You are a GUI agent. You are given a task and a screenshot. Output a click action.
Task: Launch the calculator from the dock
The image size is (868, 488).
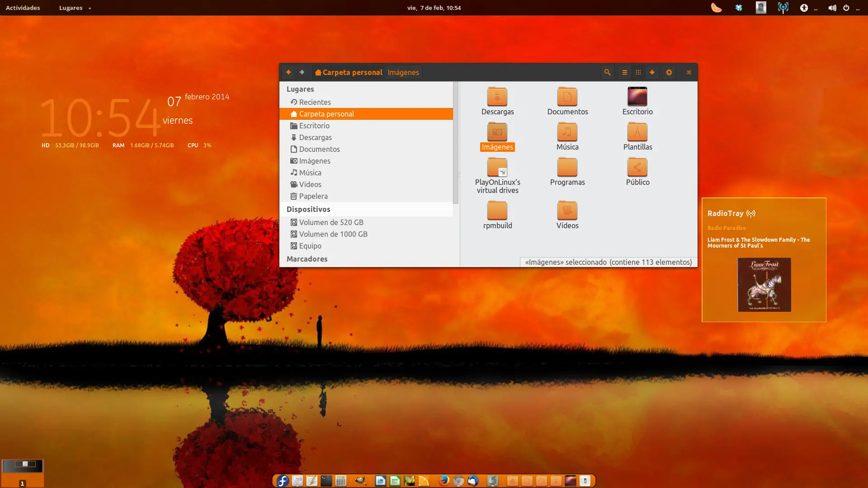coord(341,481)
